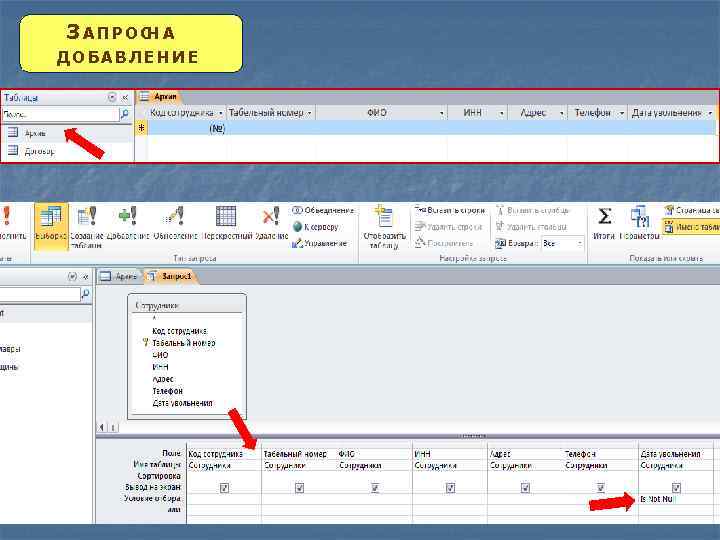Click the (№) new record cell
Viewport: 720px width, 540px height.
[x=187, y=128]
